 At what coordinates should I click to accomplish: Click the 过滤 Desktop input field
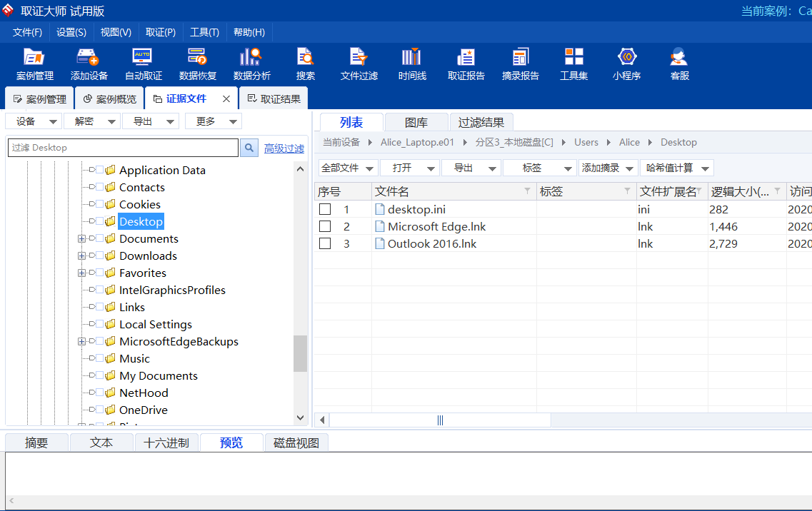[124, 148]
